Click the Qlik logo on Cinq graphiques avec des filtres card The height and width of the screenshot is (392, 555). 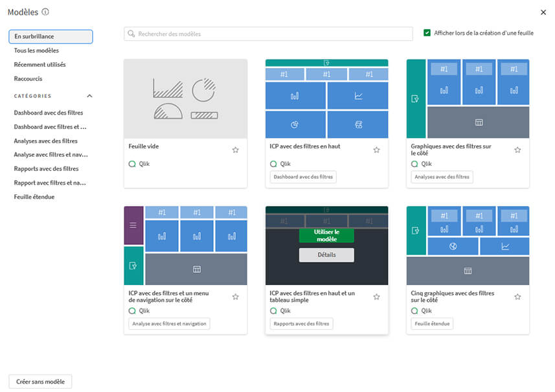click(414, 310)
